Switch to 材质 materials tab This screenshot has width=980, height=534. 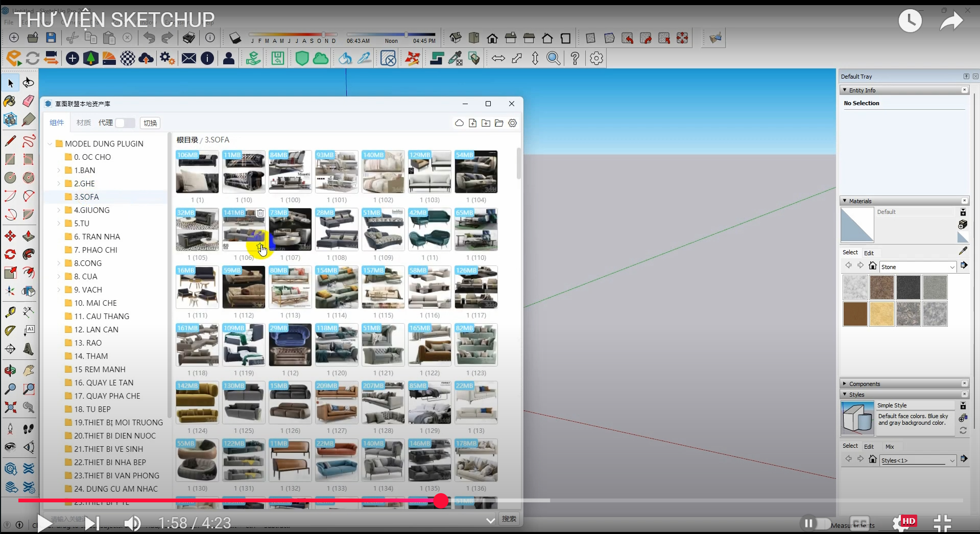(84, 123)
